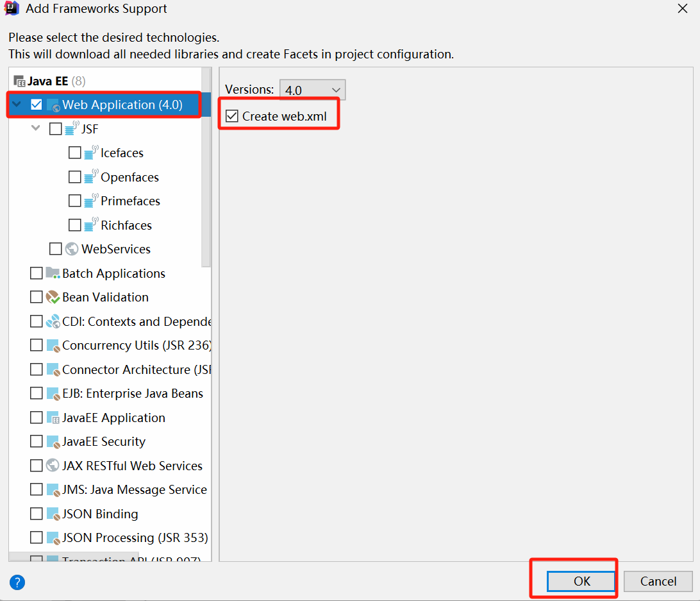700x601 pixels.
Task: Check the JMS Java Message Service checkbox
Action: 36,490
